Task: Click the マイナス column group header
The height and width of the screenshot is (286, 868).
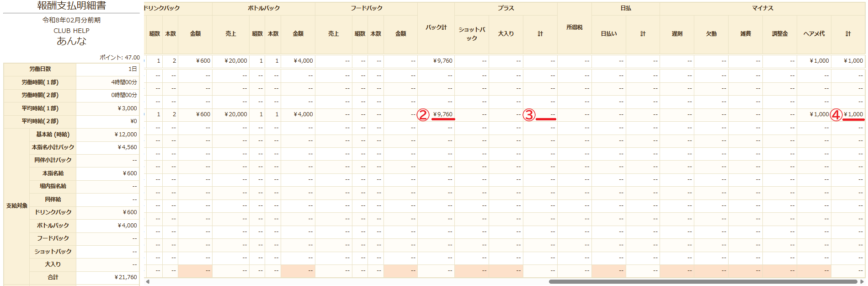Action: pyautogui.click(x=762, y=8)
